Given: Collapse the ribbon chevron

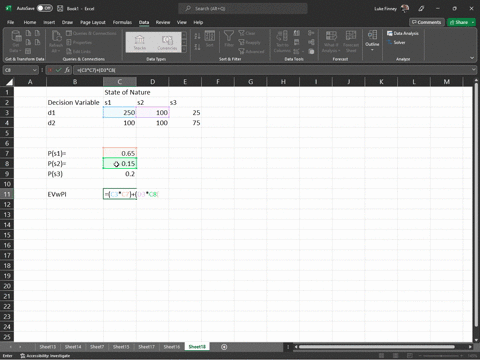Looking at the screenshot, I should point(472,58).
